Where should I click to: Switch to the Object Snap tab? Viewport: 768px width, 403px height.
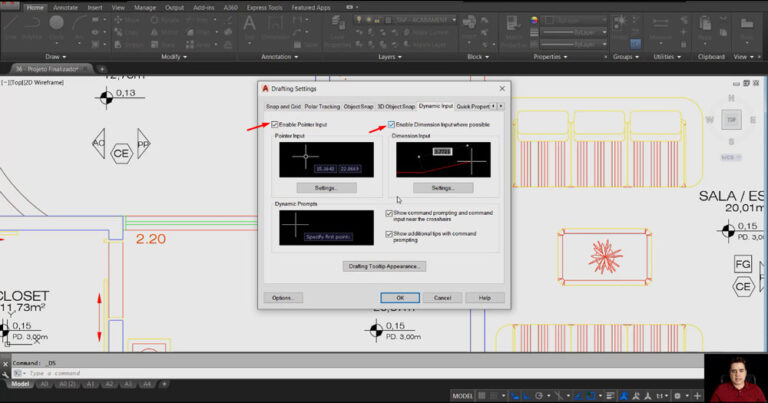coord(358,106)
